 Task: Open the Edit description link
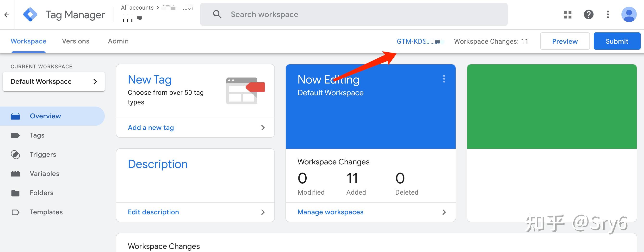[x=153, y=212]
